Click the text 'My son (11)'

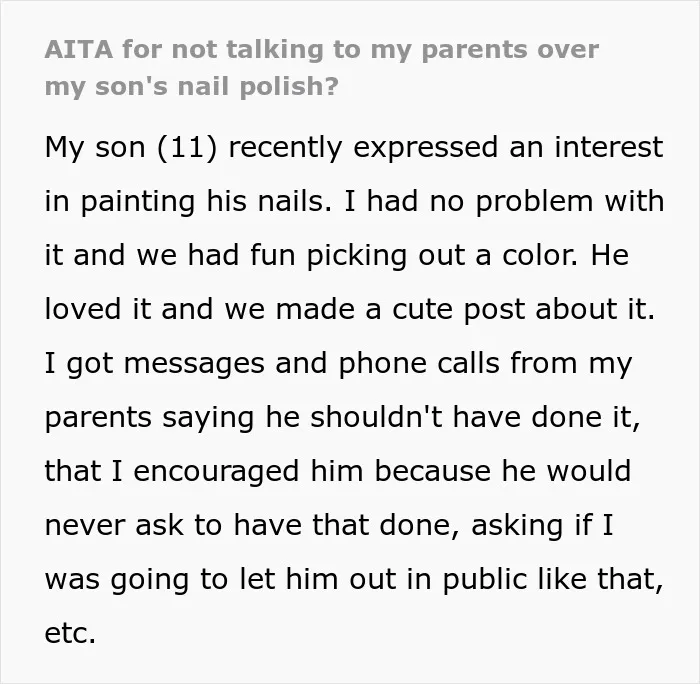[x=131, y=147]
